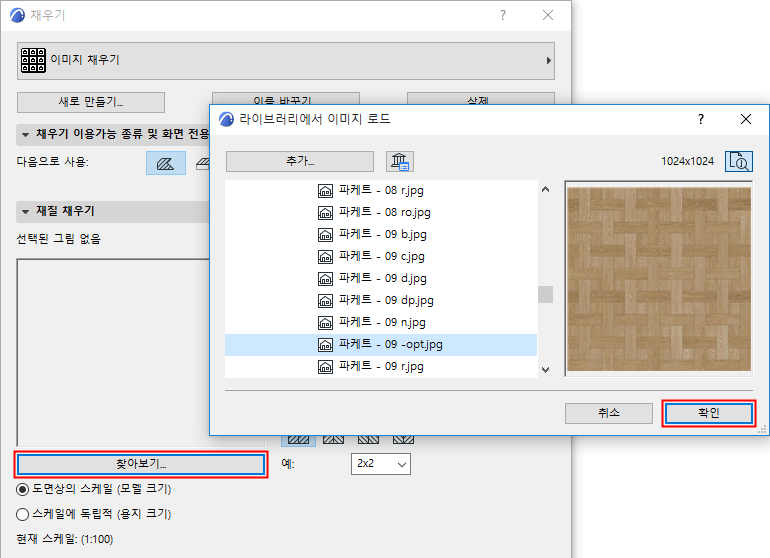The image size is (770, 558).
Task: Click the file list scrollbar thumb
Action: pos(546,295)
